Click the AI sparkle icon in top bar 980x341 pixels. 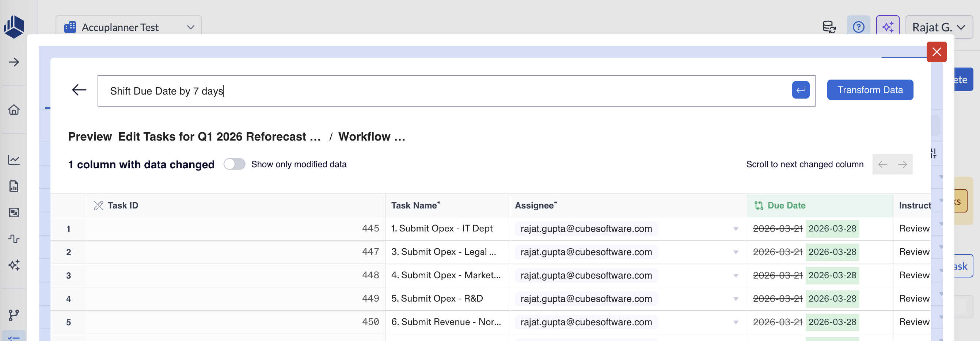coord(888,27)
